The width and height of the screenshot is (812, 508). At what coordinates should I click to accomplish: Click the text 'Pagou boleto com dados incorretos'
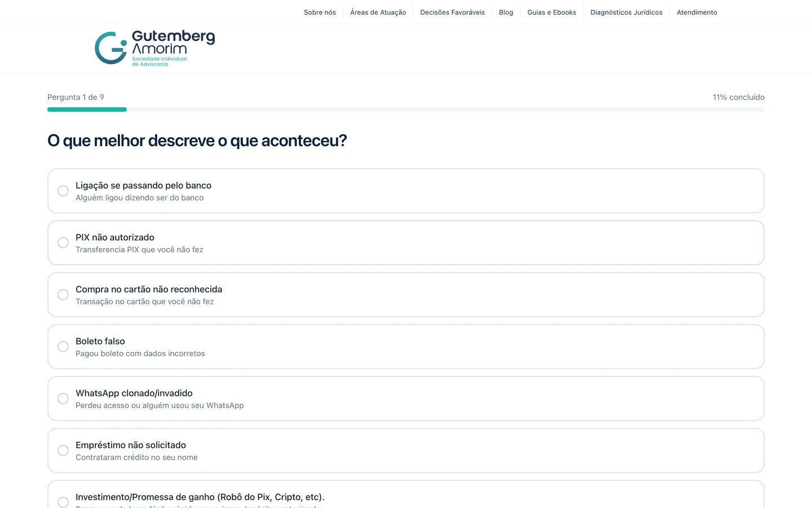tap(140, 353)
